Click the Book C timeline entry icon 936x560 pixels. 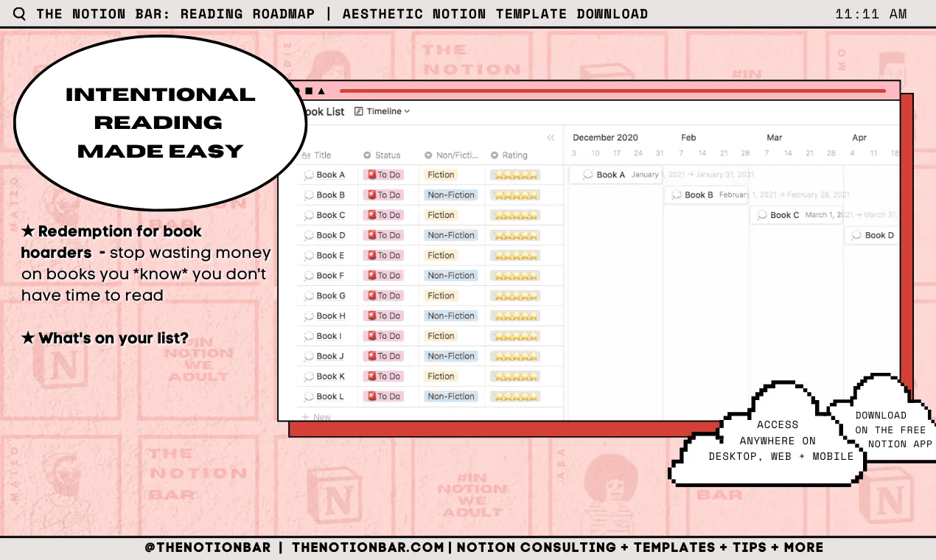pyautogui.click(x=761, y=215)
